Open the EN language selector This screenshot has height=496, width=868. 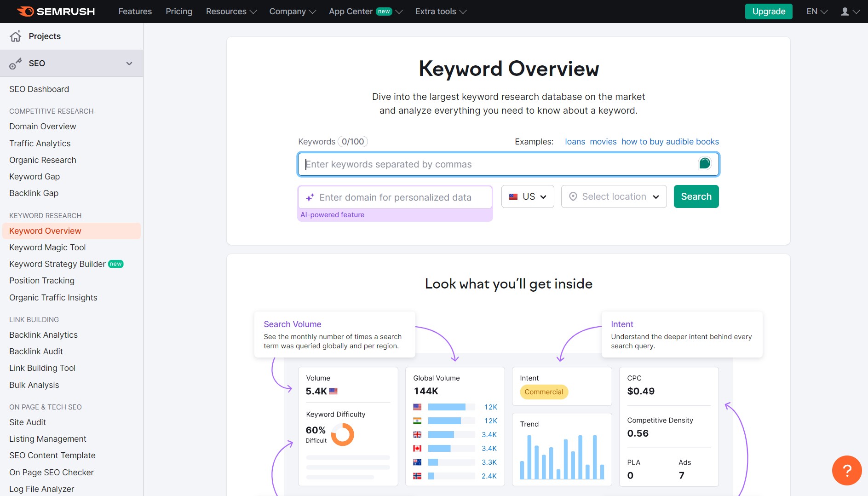[x=817, y=12]
